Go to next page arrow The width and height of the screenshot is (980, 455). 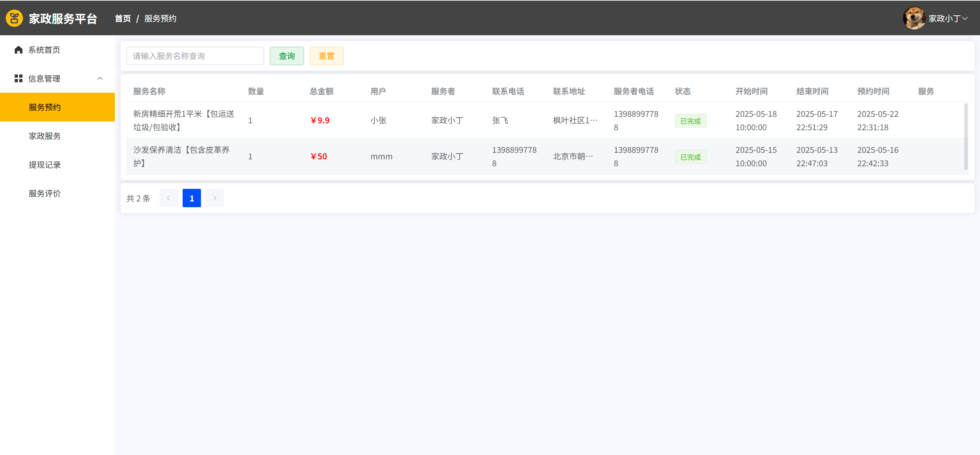[215, 198]
